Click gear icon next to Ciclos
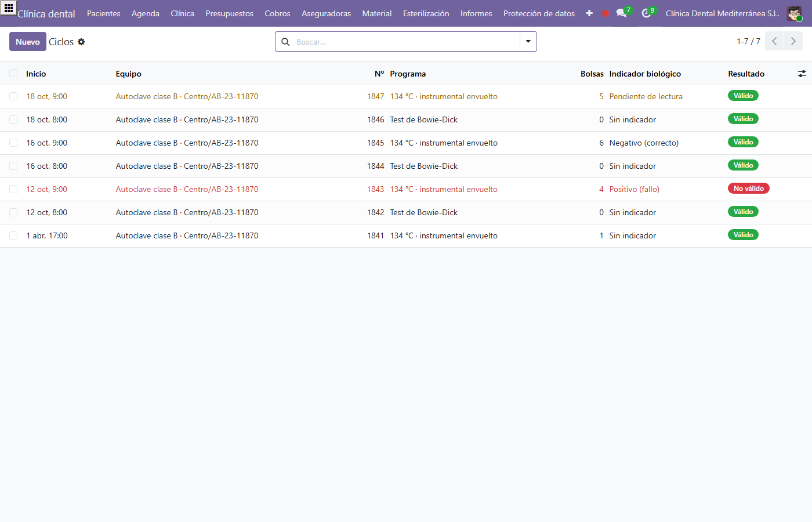 point(81,42)
